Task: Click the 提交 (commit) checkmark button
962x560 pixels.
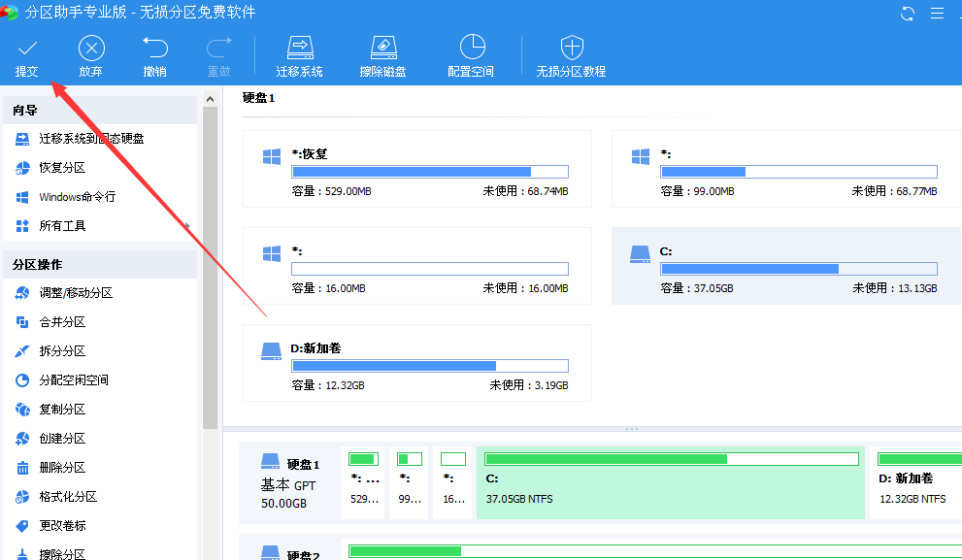Action: click(27, 56)
